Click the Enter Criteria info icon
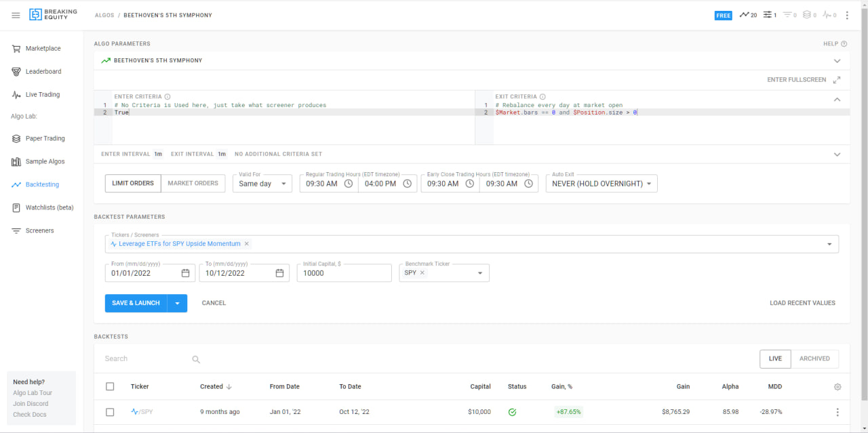Screen dimensions: 868x433 (x=167, y=97)
